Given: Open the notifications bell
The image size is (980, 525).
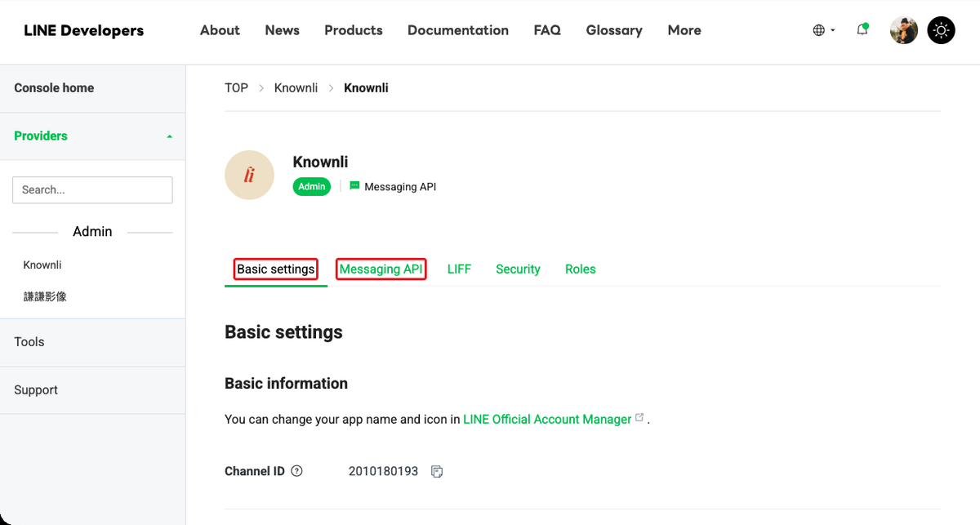Looking at the screenshot, I should pyautogui.click(x=862, y=30).
